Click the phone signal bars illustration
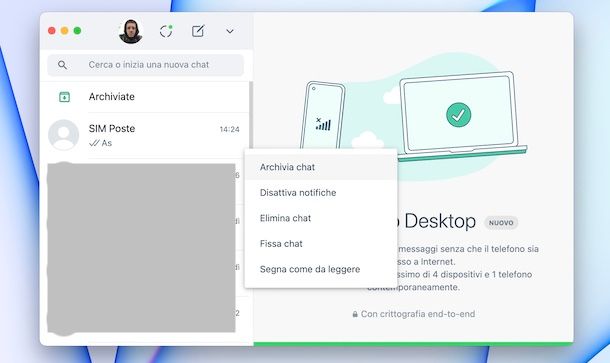The image size is (610, 363). [x=323, y=124]
